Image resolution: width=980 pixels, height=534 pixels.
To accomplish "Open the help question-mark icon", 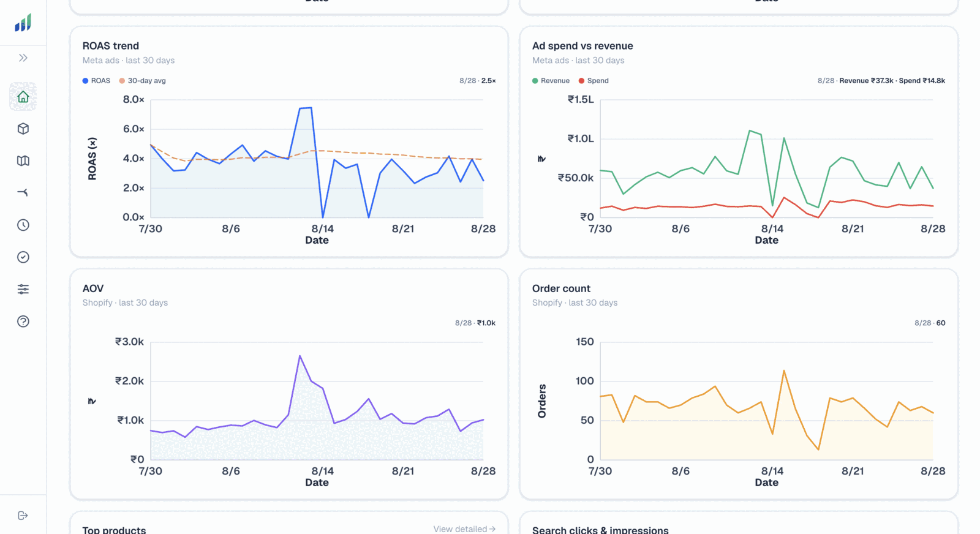I will pos(23,322).
